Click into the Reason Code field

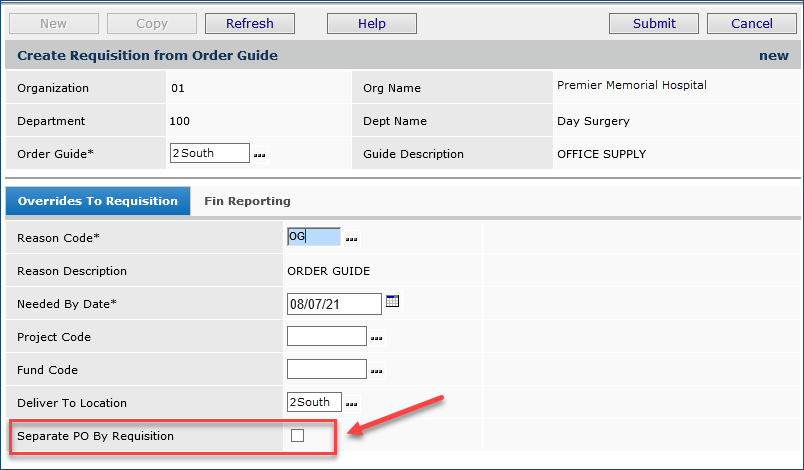point(313,237)
